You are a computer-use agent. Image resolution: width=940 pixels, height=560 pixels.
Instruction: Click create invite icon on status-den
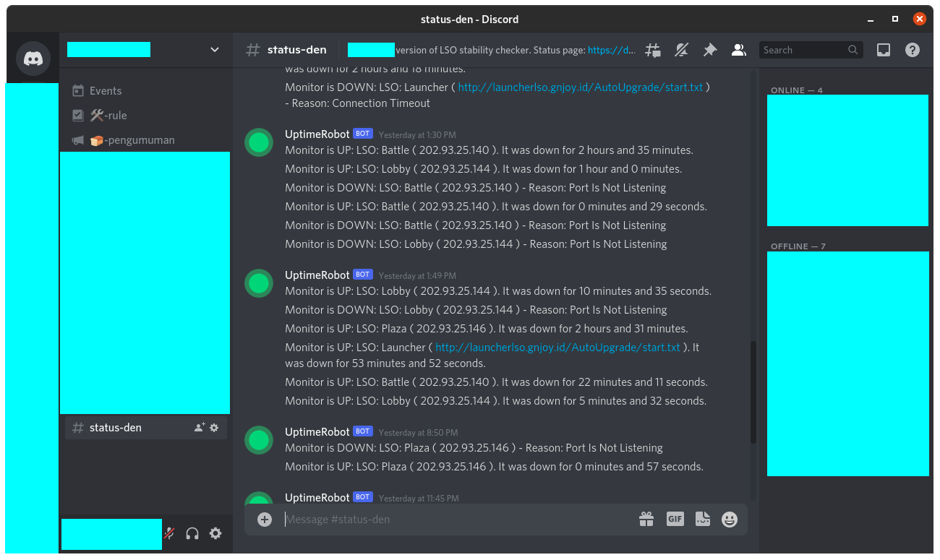tap(200, 428)
